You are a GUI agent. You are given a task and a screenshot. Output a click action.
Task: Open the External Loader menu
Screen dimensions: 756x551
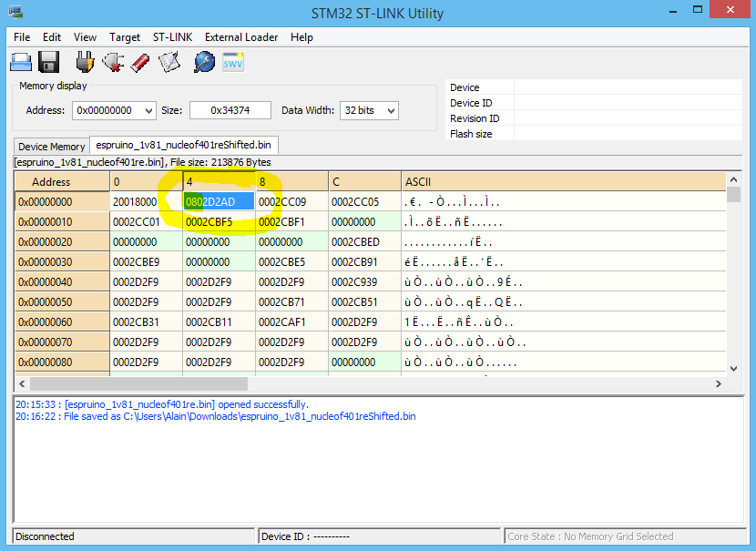pos(241,37)
